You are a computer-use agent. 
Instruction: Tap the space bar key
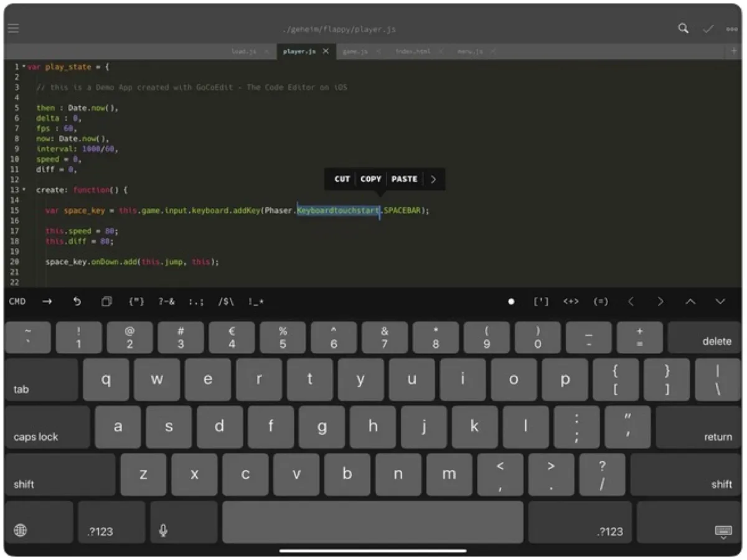coord(372,522)
